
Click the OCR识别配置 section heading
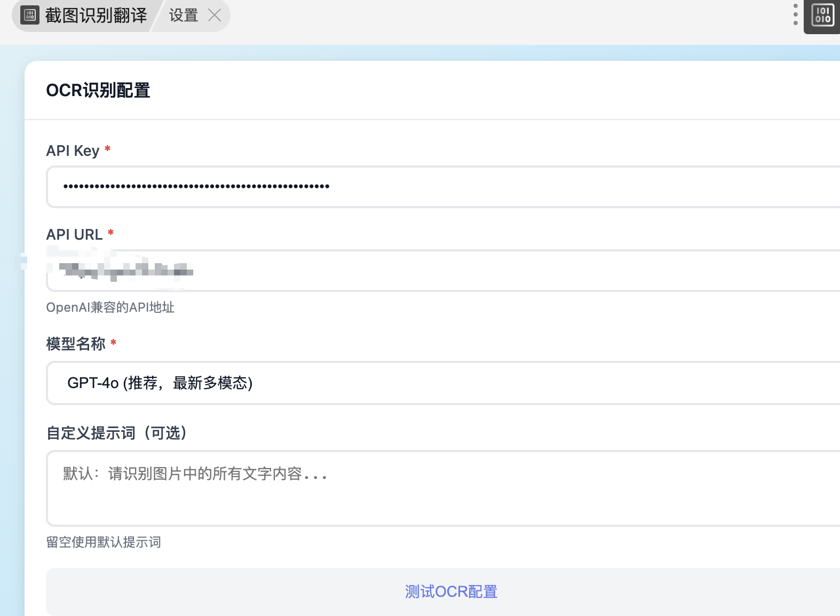coord(98,90)
